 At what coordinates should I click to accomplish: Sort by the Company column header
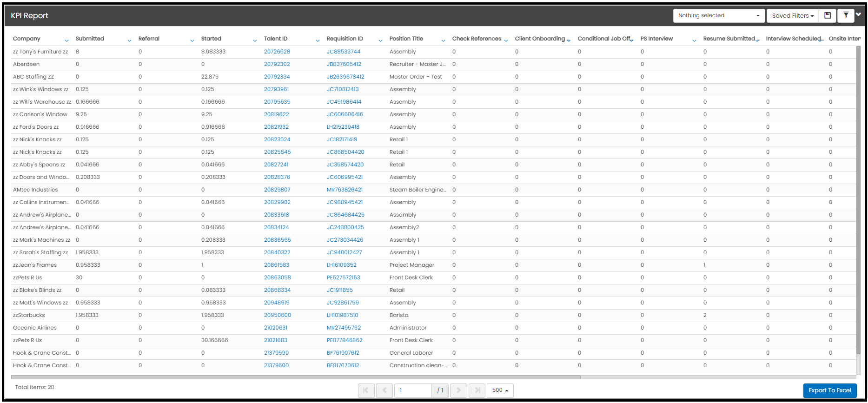(x=27, y=39)
